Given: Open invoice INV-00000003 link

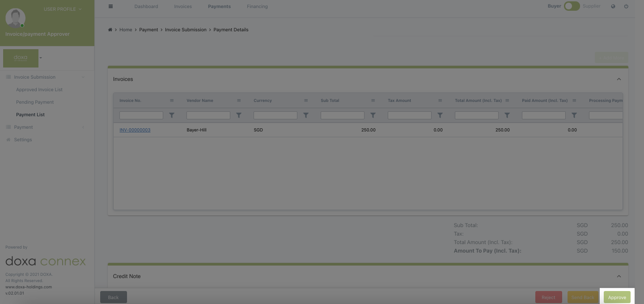Looking at the screenshot, I should [135, 130].
